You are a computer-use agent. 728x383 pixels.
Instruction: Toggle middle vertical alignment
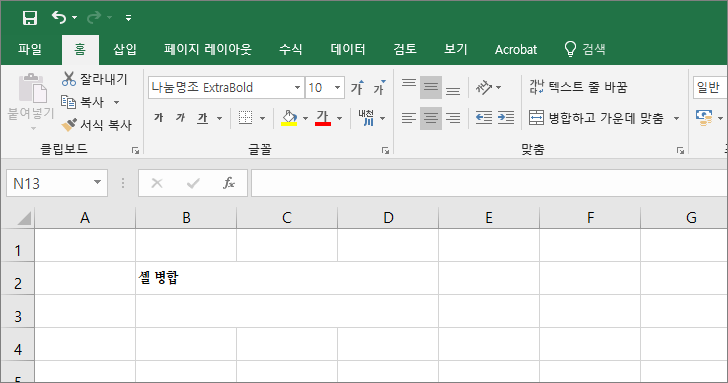[x=431, y=87]
